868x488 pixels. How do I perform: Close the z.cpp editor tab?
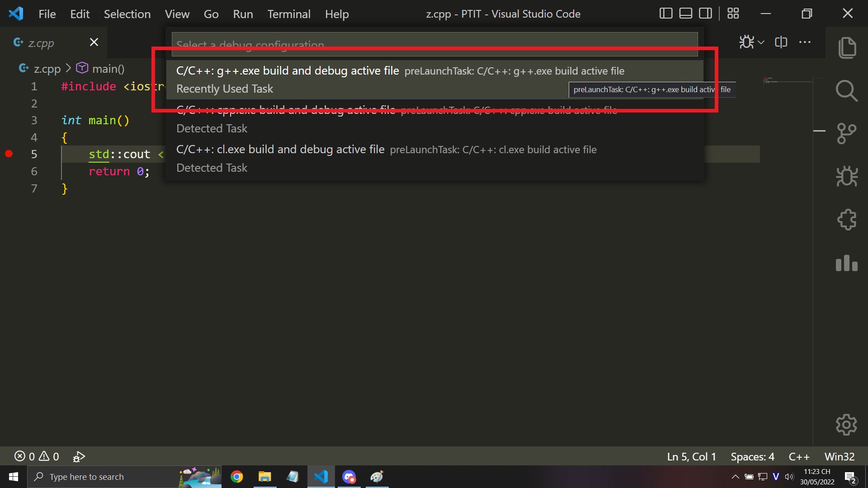tap(94, 42)
